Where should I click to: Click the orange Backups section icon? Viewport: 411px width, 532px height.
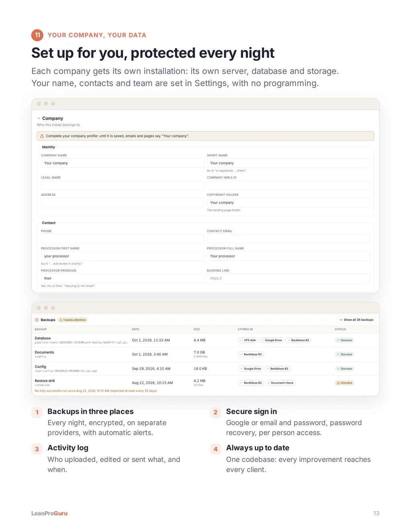tap(37, 320)
